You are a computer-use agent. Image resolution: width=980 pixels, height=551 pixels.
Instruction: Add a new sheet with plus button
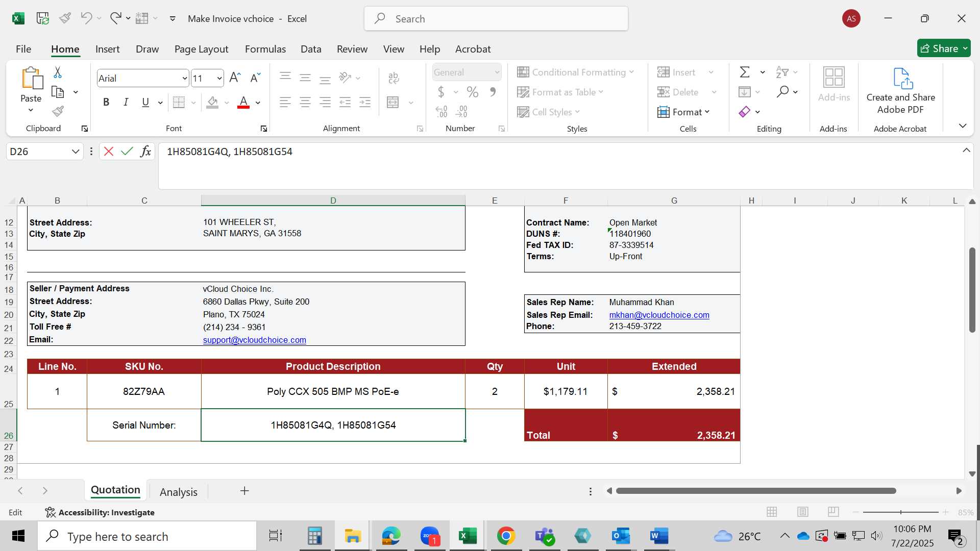point(244,491)
